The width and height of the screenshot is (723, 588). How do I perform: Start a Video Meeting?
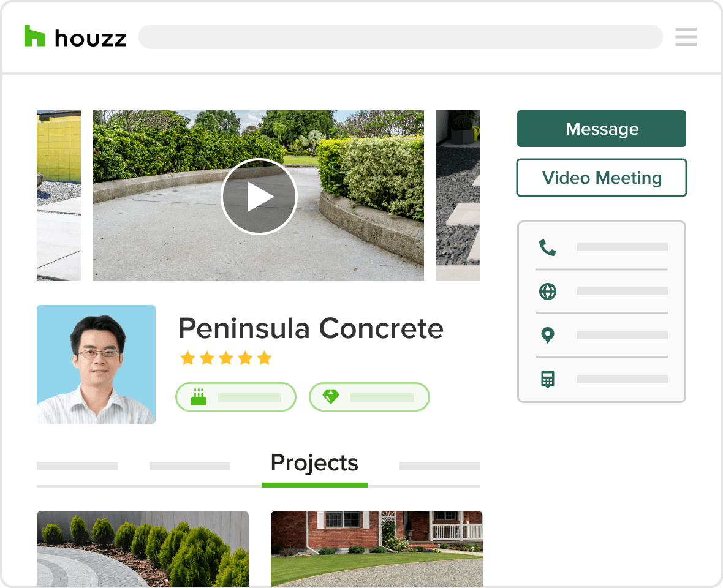pos(601,178)
